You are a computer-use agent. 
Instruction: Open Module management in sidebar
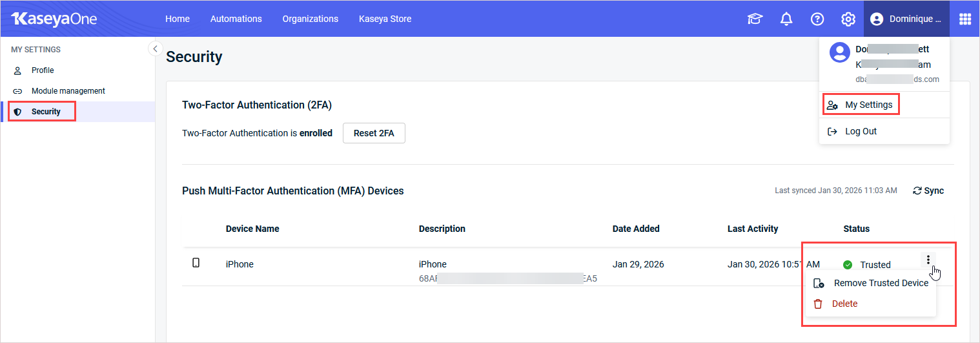(68, 91)
